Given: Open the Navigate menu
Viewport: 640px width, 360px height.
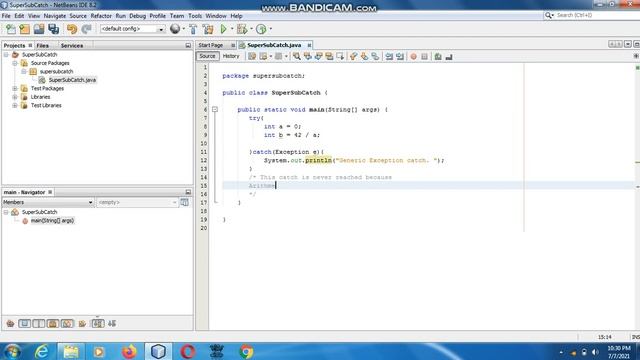Looking at the screenshot, I should [55, 16].
